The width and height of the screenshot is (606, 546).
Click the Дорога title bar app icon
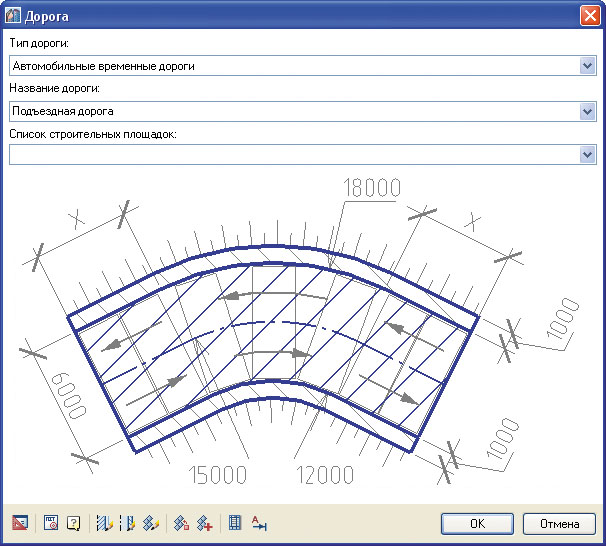coord(13,16)
